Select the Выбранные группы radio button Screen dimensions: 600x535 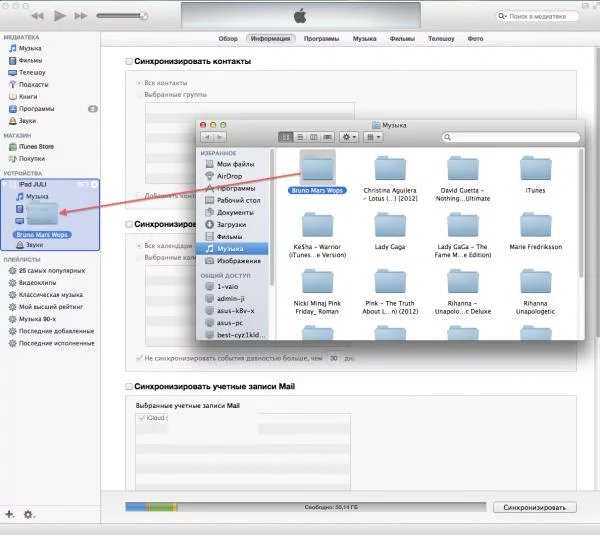pos(139,95)
